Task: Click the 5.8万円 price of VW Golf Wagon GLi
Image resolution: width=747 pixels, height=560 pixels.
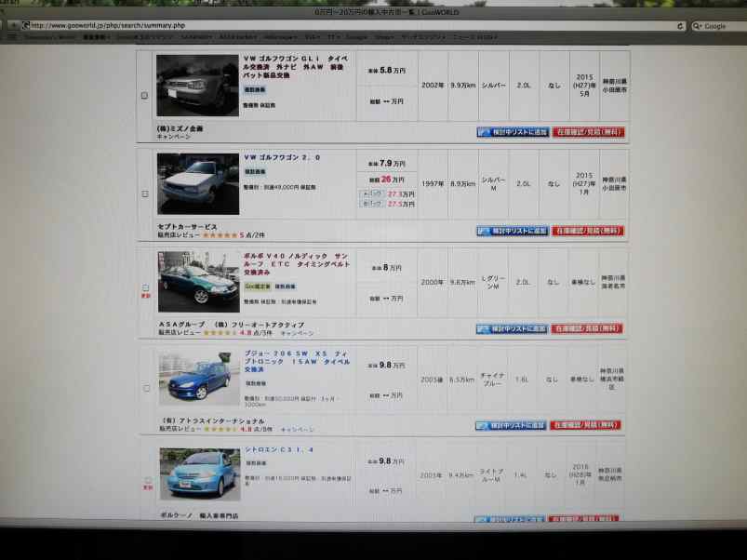Action: pos(387,71)
